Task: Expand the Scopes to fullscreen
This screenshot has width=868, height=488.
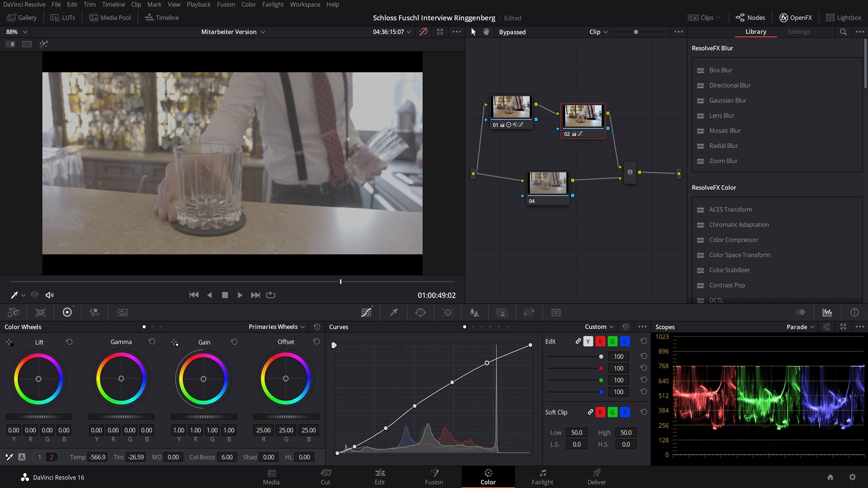Action: tap(843, 327)
